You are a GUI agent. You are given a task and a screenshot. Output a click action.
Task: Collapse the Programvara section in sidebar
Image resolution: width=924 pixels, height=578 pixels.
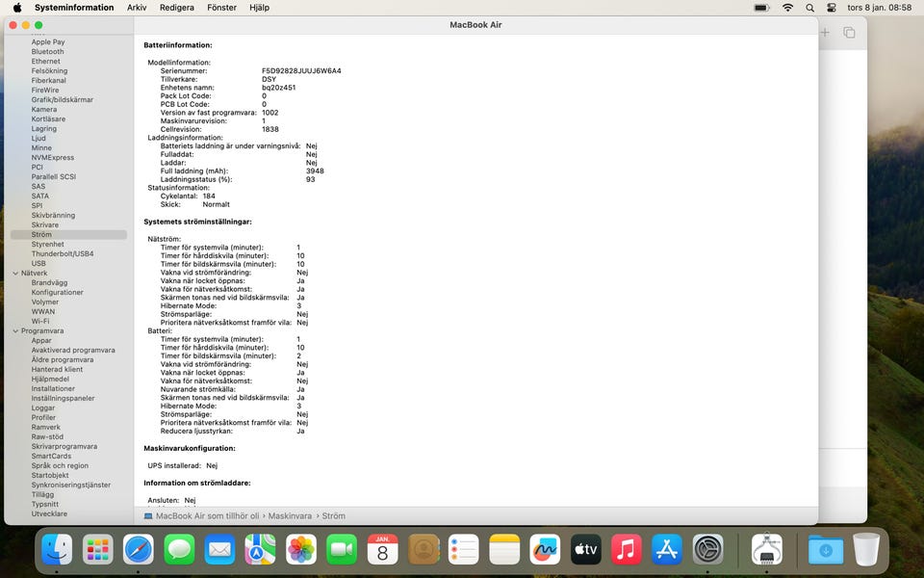tap(15, 331)
